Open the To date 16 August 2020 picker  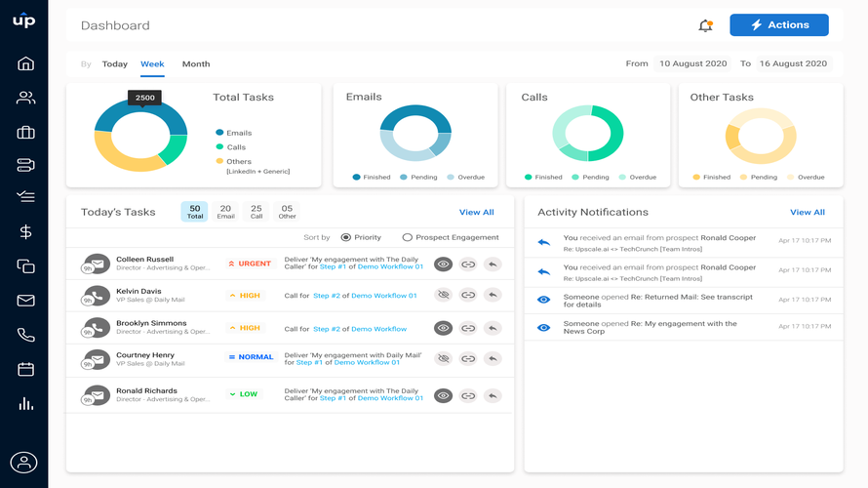(x=793, y=63)
